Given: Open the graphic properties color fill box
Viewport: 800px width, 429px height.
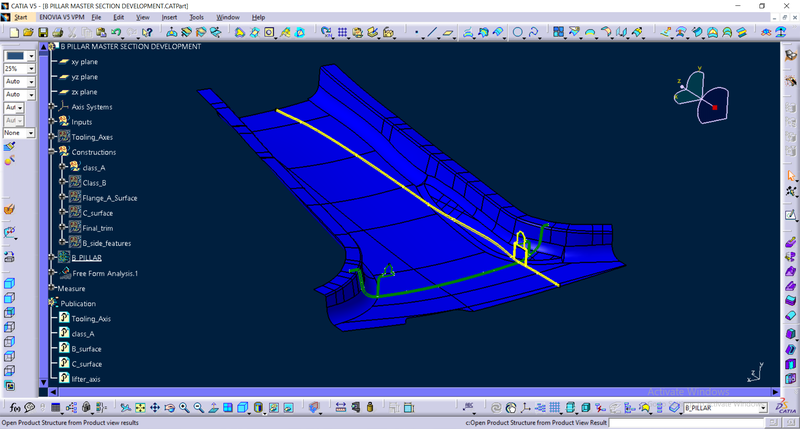Looking at the screenshot, I should tap(19, 56).
